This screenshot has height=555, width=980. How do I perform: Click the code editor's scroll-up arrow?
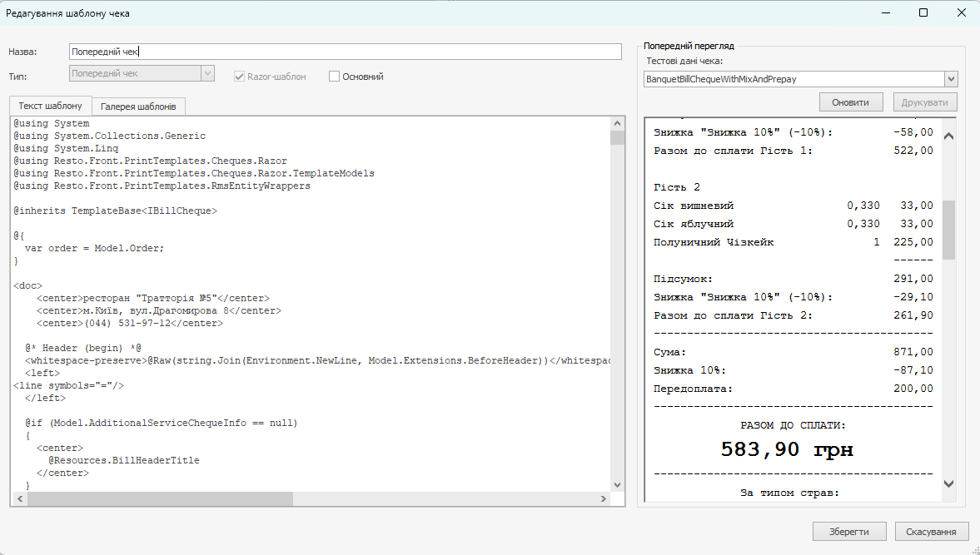(x=617, y=122)
